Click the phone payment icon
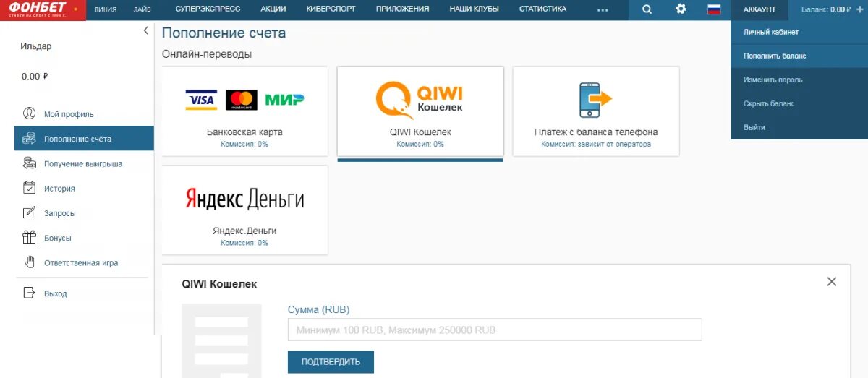868x378 pixels. (595, 100)
